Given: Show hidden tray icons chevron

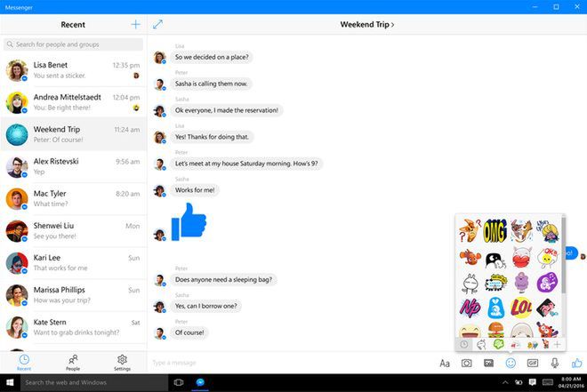Looking at the screenshot, I should click(505, 382).
